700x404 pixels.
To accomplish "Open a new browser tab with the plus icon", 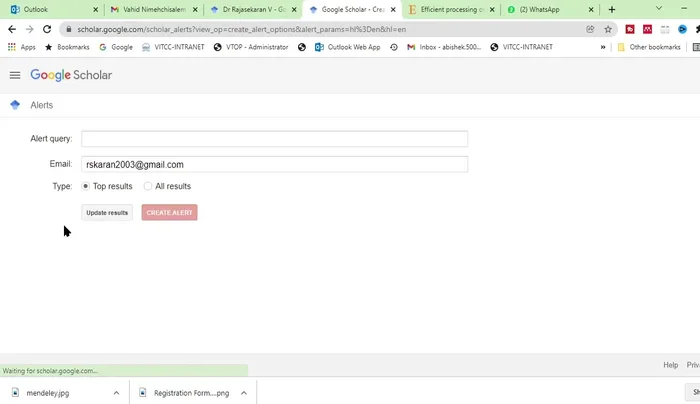I will click(x=612, y=9).
